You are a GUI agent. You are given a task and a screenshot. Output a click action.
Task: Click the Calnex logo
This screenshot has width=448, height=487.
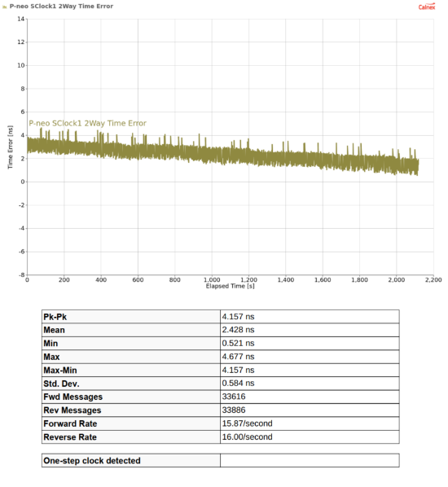tap(427, 7)
